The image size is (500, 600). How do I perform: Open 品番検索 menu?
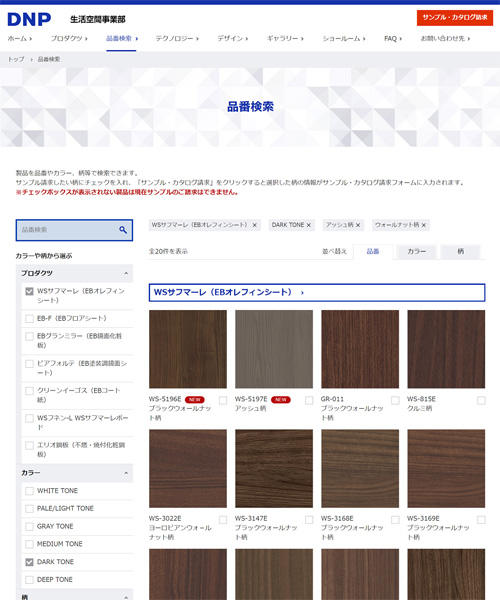[122, 38]
